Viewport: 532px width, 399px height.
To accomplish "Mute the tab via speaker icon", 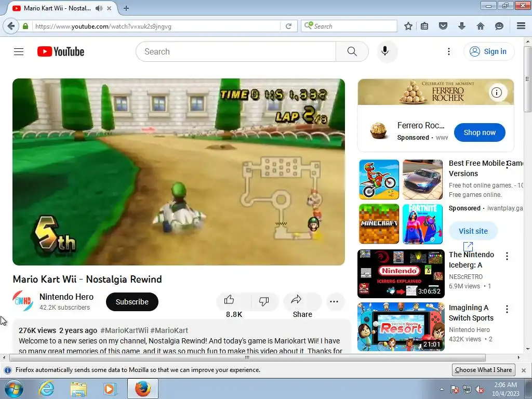I will click(x=99, y=8).
